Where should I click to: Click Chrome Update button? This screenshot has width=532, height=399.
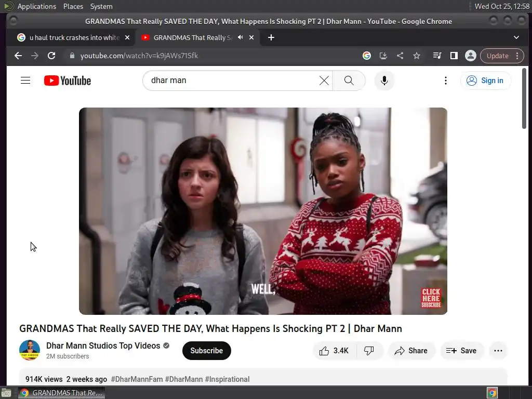tap(497, 56)
